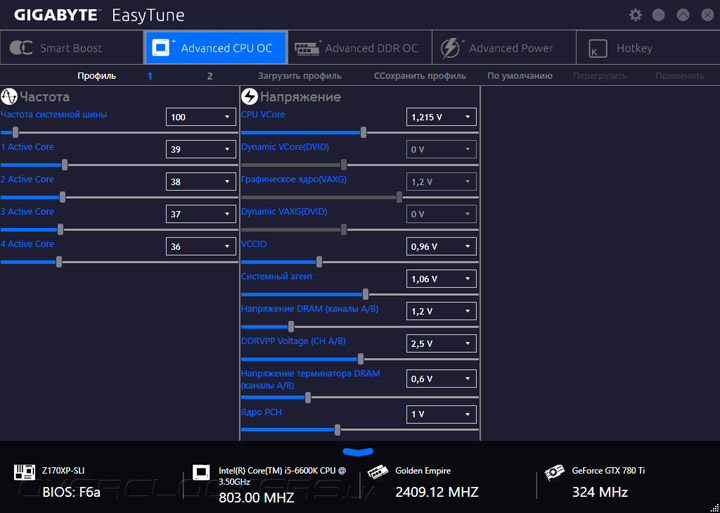Click the 3 Active Core slider handle
720x513 pixels.
click(x=60, y=229)
